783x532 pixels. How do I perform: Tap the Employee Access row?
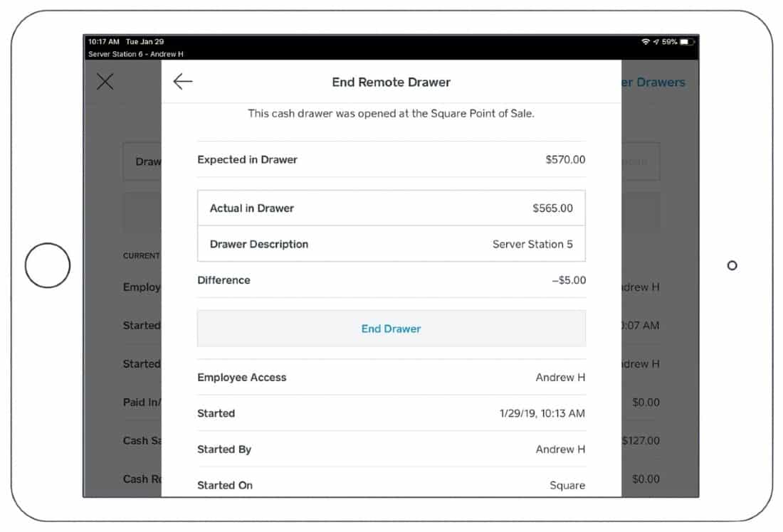pyautogui.click(x=391, y=377)
